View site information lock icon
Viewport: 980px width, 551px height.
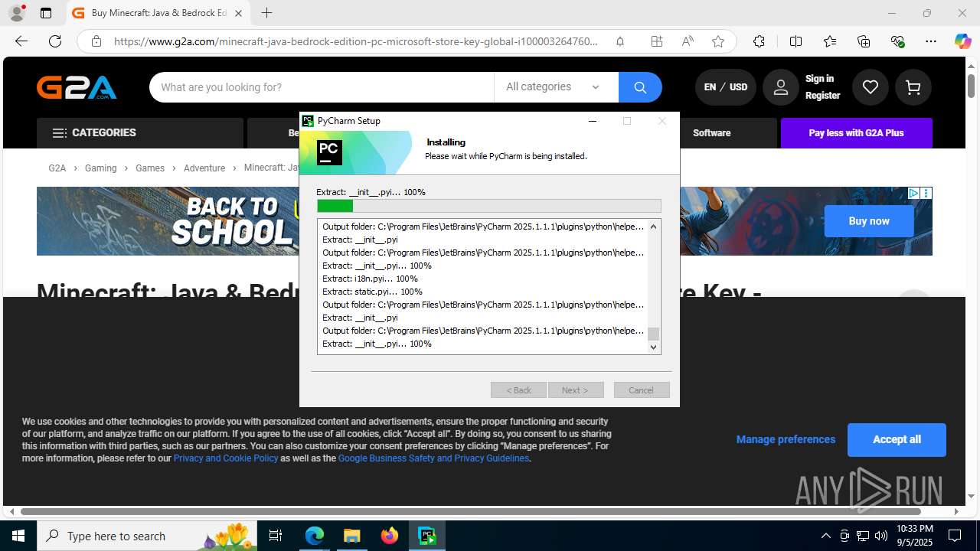click(96, 41)
